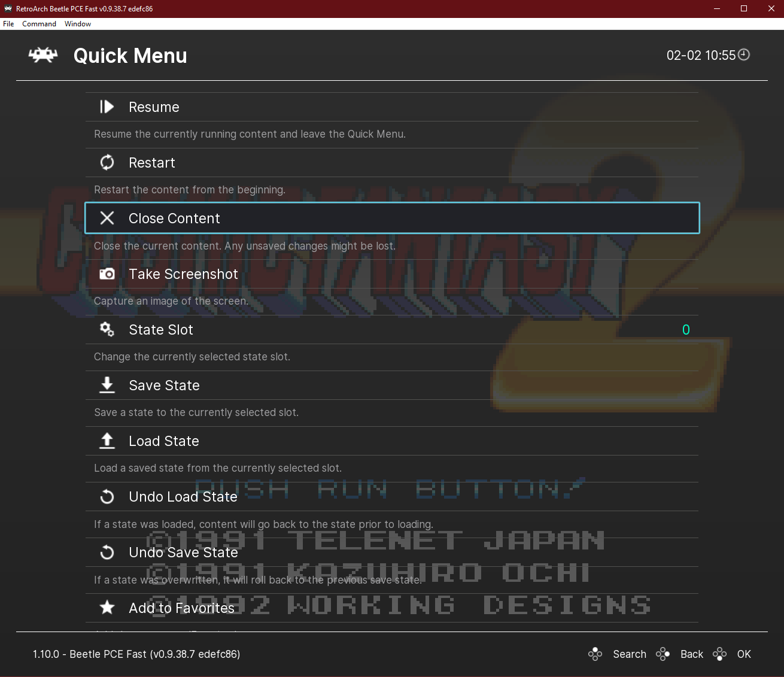Image resolution: width=784 pixels, height=677 pixels.
Task: Click the clock icon beside the time
Action: (744, 54)
